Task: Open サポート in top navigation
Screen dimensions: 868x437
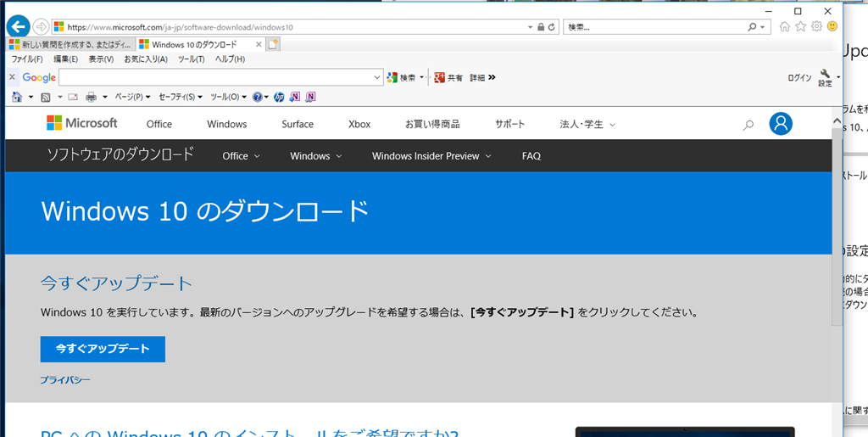Action: (509, 124)
